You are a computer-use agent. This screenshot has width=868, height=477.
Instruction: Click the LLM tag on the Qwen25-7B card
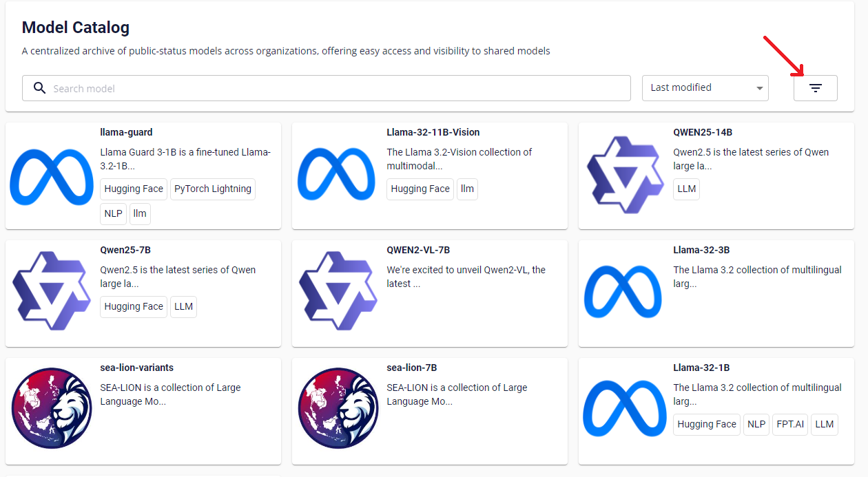coord(184,307)
